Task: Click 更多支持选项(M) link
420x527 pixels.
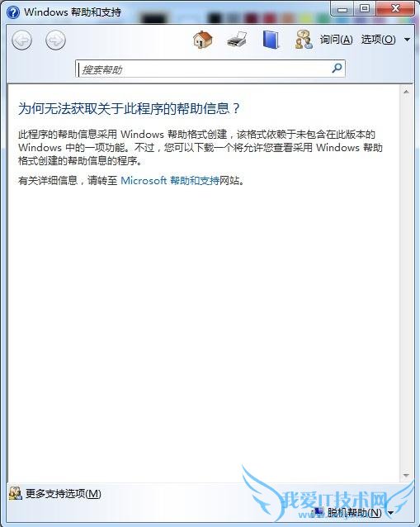Action: click(64, 493)
